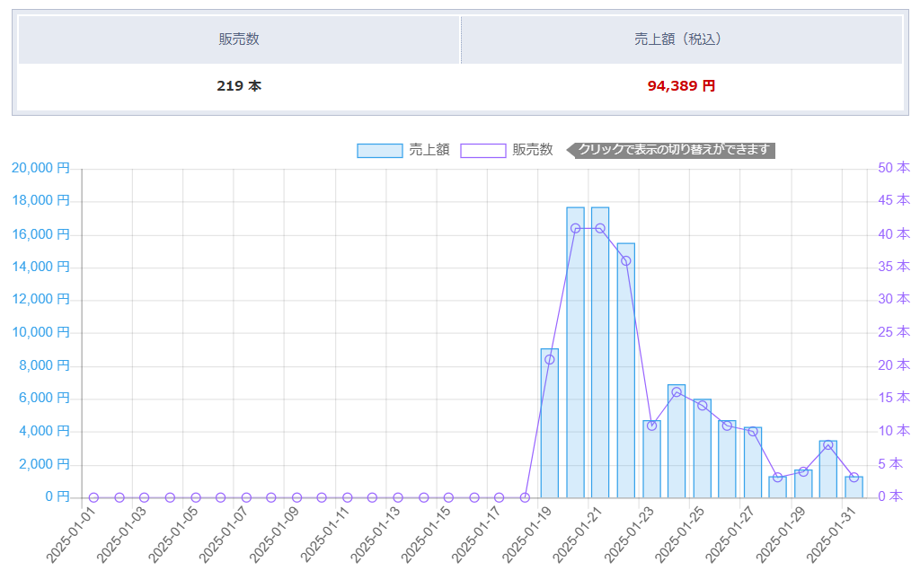Toggle the 販売数 legend series

(507, 150)
